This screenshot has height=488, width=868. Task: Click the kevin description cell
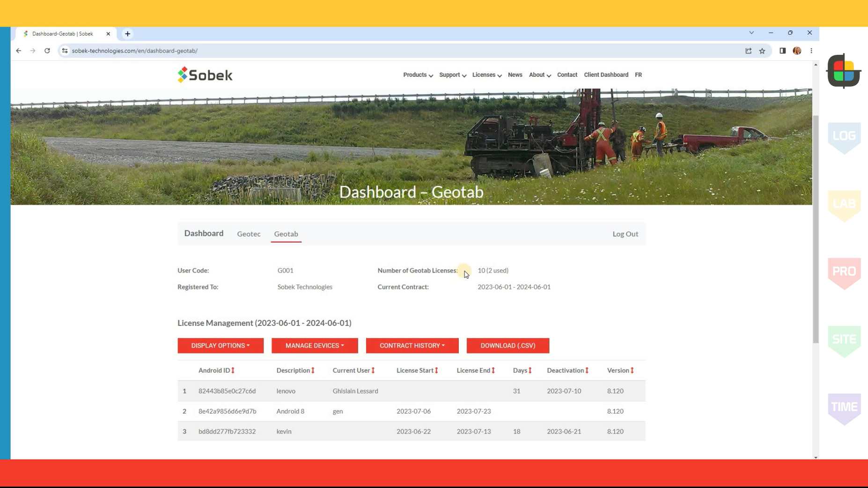[284, 431]
